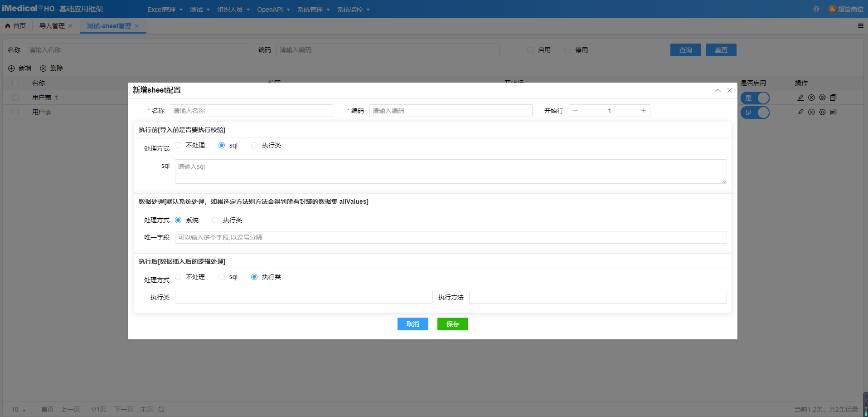This screenshot has height=417, width=868.
Task: Click the circle-x delete icon in 用户表 row
Action: pos(811,112)
